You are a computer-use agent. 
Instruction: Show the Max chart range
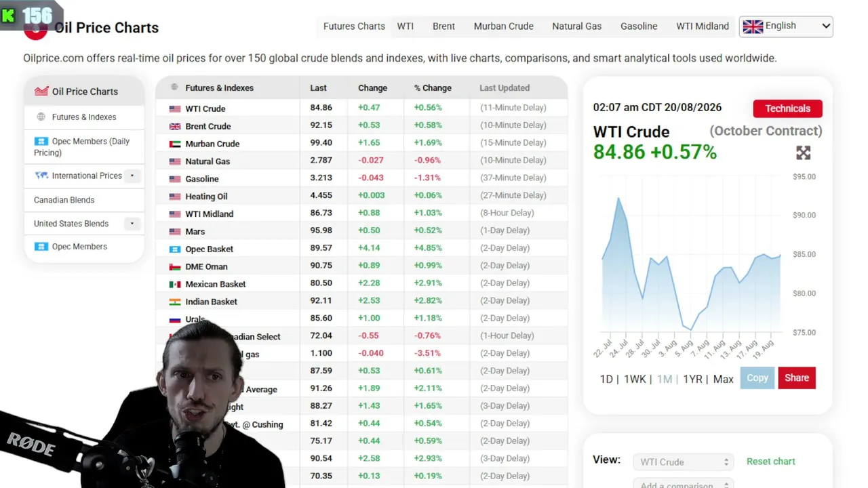[x=724, y=379]
